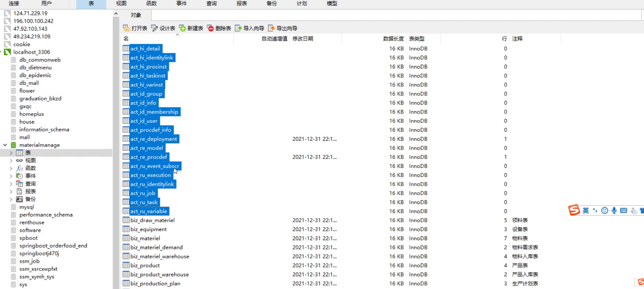This screenshot has width=644, height=289.
Task: Select the 报表 reports node icon in tree
Action: pyautogui.click(x=20, y=191)
